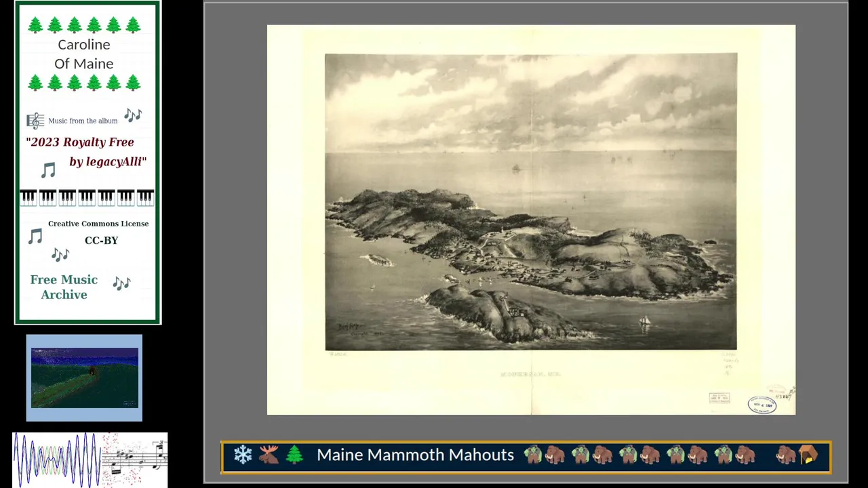Click the double notes right of album text
868x488 pixels.
133,115
